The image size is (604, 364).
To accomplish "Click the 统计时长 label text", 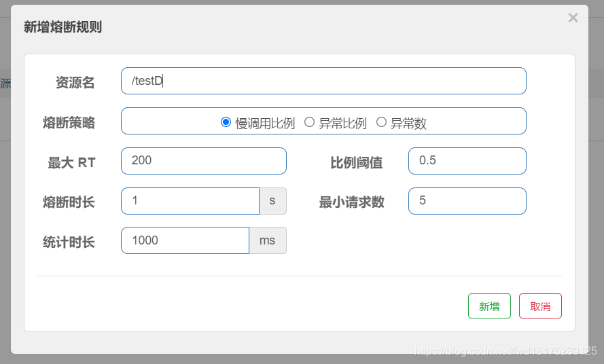I will click(x=69, y=242).
